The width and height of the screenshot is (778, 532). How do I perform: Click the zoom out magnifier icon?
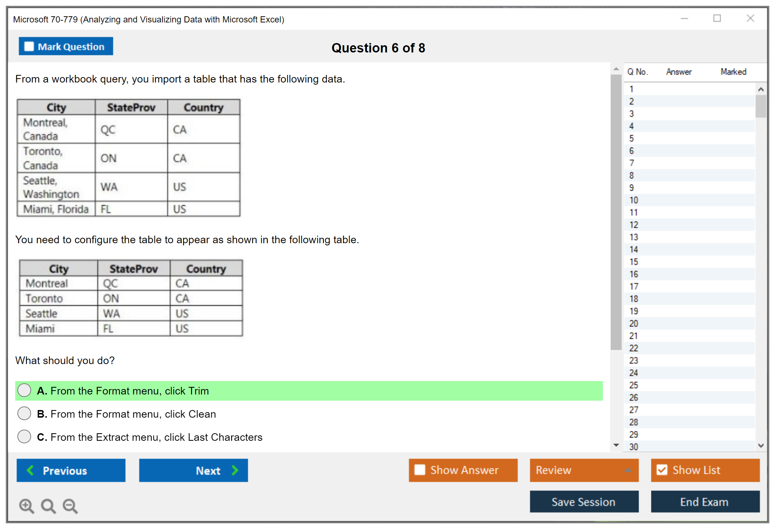(70, 506)
